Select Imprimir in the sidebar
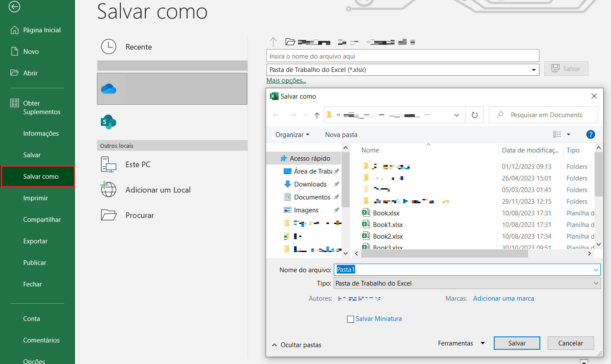Viewport: 611px width, 364px height. coord(36,198)
